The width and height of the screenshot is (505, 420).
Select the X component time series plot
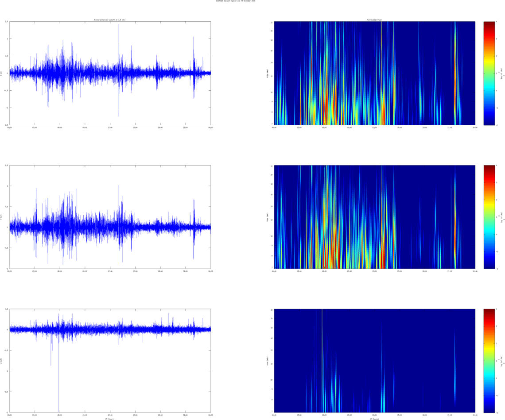(110, 73)
